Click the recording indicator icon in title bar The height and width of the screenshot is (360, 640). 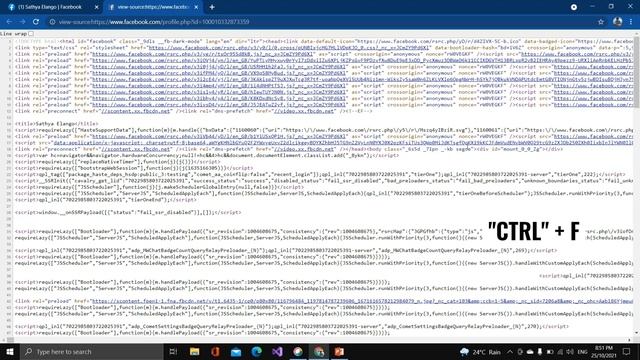coord(574,7)
